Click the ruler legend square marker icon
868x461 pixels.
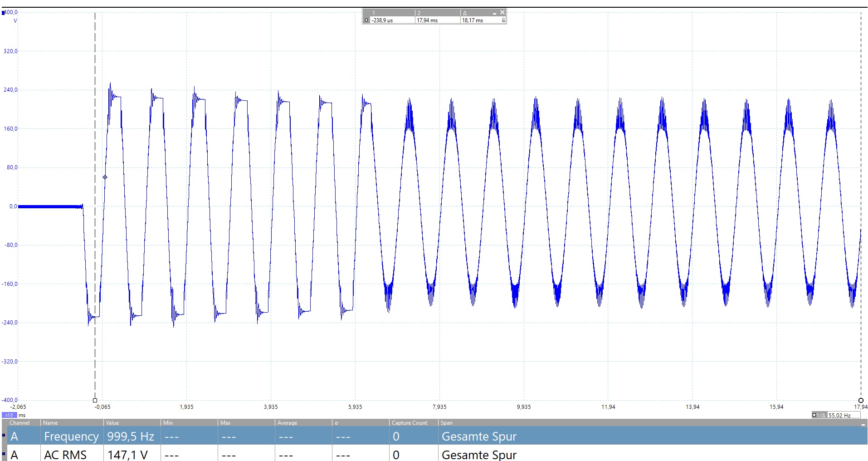coord(366,20)
